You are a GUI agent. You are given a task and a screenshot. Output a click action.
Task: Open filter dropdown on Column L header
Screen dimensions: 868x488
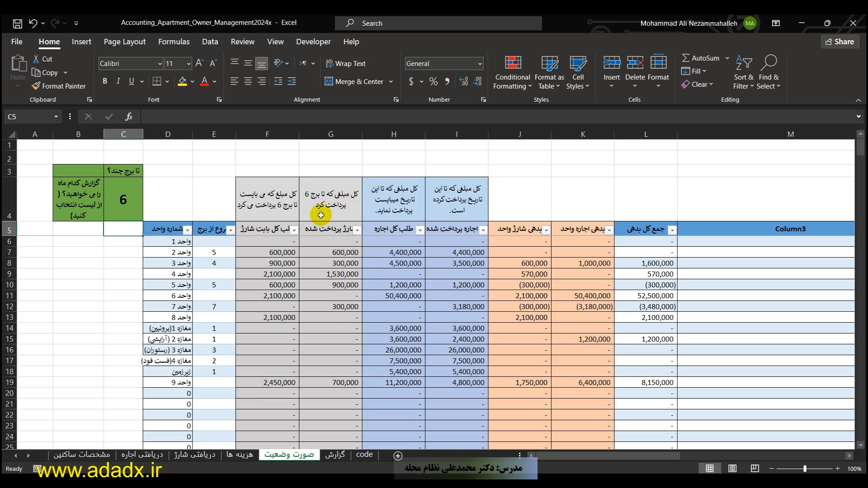pyautogui.click(x=672, y=230)
